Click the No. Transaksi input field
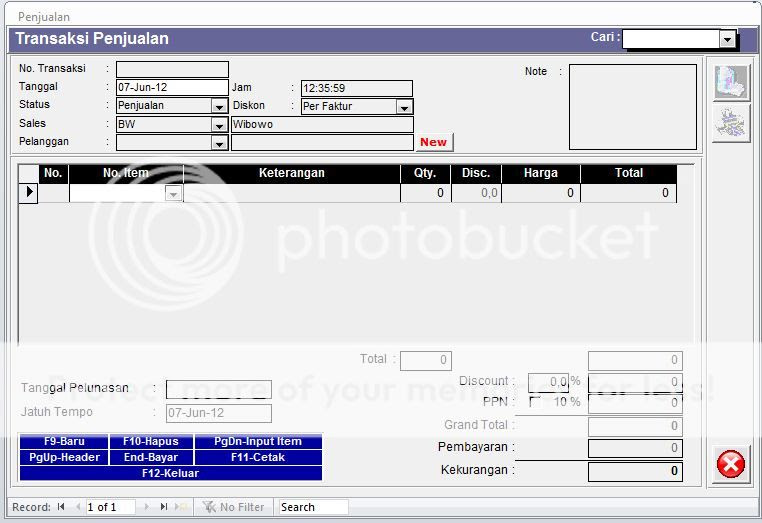The width and height of the screenshot is (762, 523). pos(172,69)
